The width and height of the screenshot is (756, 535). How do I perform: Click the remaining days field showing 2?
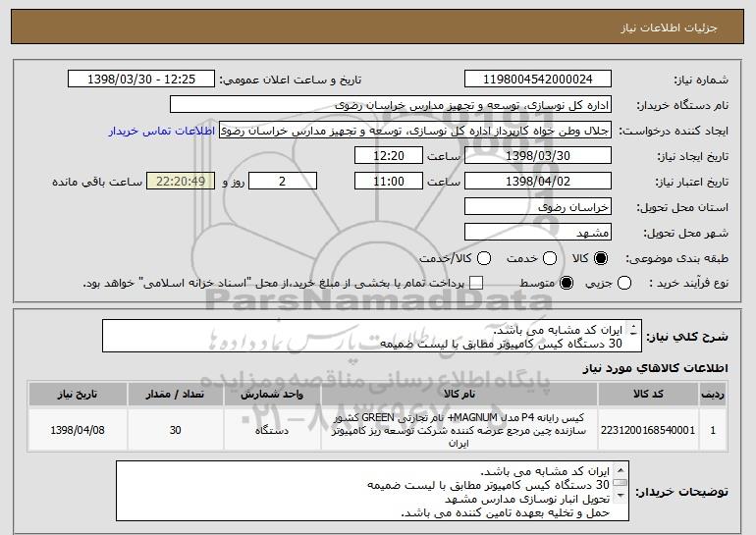coord(283,182)
